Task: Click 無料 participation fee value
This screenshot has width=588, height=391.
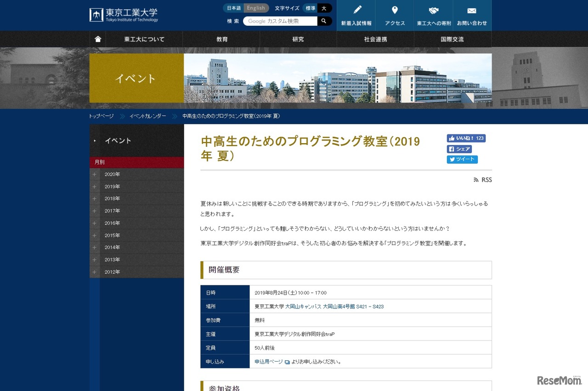Action: point(260,320)
